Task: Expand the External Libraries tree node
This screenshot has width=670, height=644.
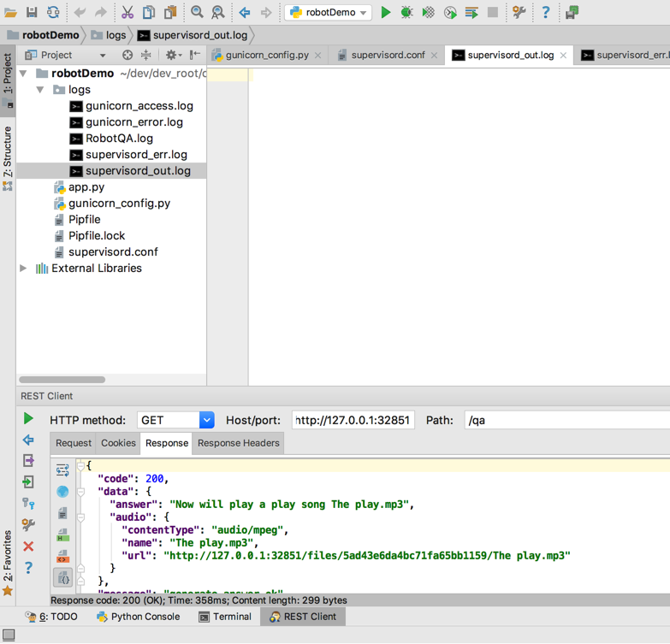Action: [x=23, y=269]
